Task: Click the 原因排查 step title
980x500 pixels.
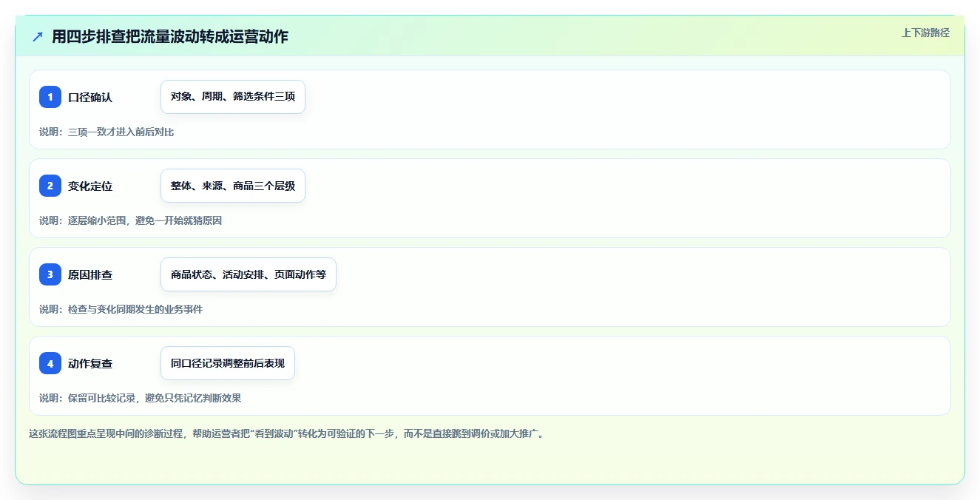Action: pyautogui.click(x=90, y=274)
